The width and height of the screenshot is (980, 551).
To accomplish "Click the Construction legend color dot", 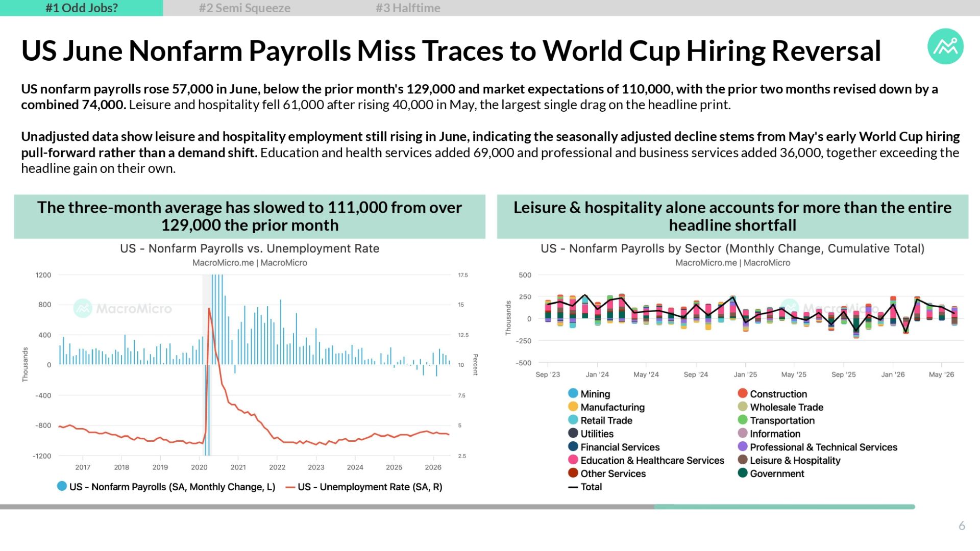I will click(x=743, y=393).
